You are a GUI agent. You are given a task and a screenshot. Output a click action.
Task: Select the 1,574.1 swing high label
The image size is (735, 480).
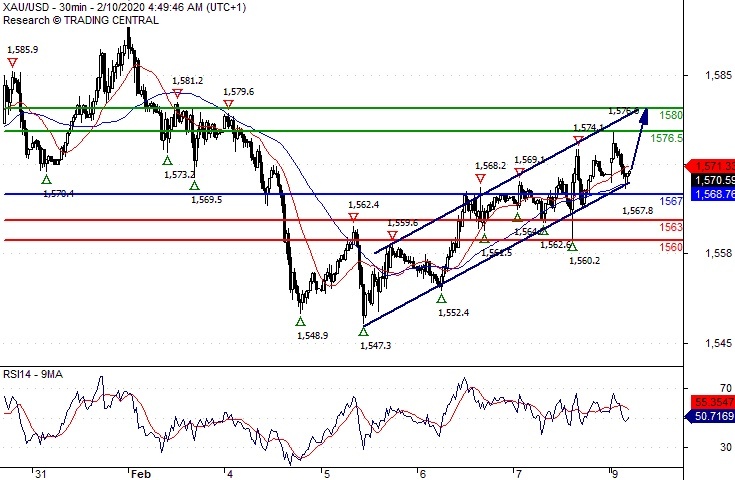click(589, 128)
